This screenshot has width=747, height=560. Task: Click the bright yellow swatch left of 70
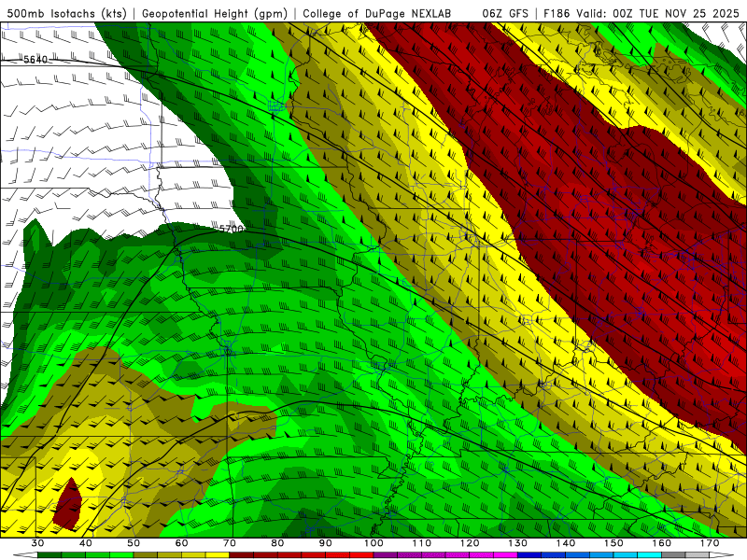tap(218, 555)
